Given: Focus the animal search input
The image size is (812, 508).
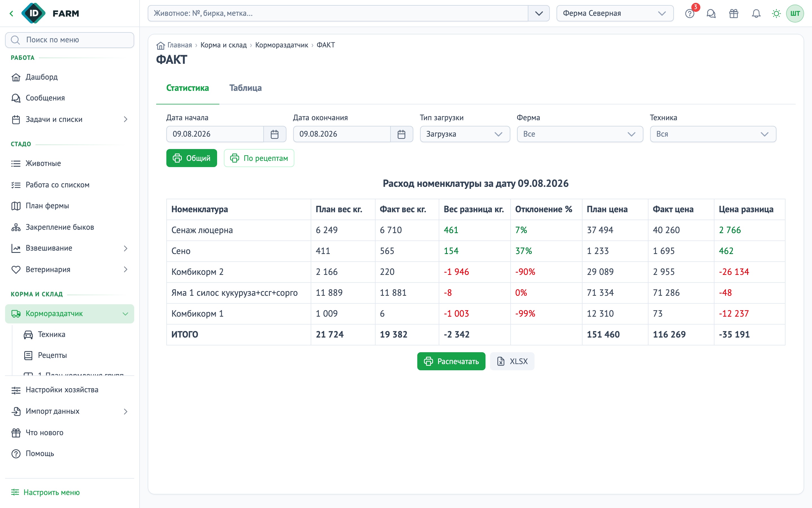Looking at the screenshot, I should click(338, 14).
